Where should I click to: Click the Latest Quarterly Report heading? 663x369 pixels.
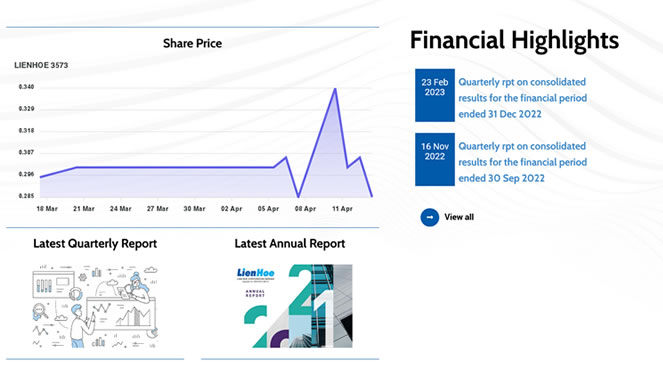pos(95,243)
